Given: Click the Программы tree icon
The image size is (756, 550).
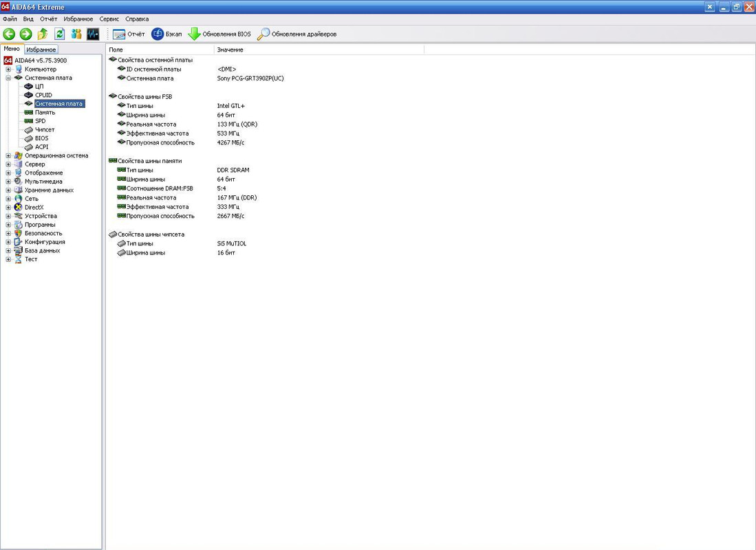Looking at the screenshot, I should point(19,225).
